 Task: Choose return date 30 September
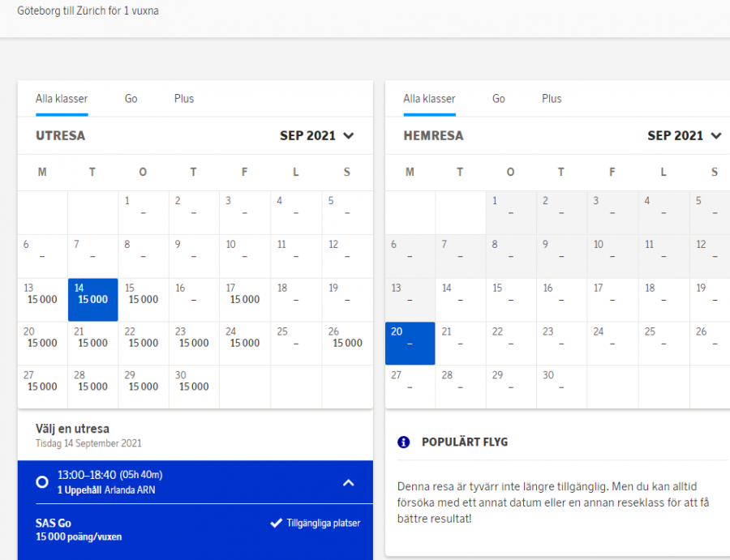[561, 387]
